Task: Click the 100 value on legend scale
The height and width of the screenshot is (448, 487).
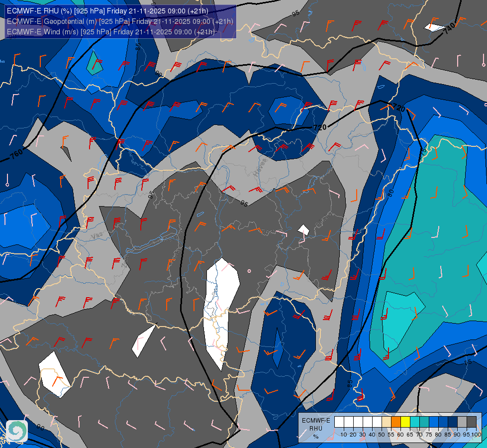Action: coord(476,435)
